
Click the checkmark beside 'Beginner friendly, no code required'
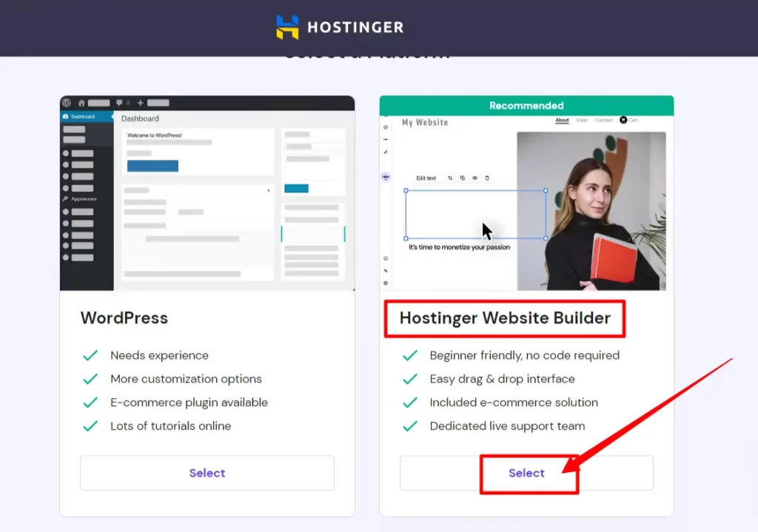point(410,356)
